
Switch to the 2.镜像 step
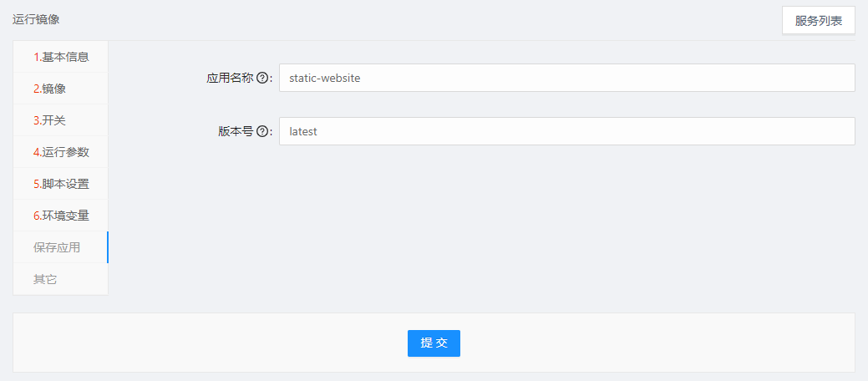pos(49,89)
